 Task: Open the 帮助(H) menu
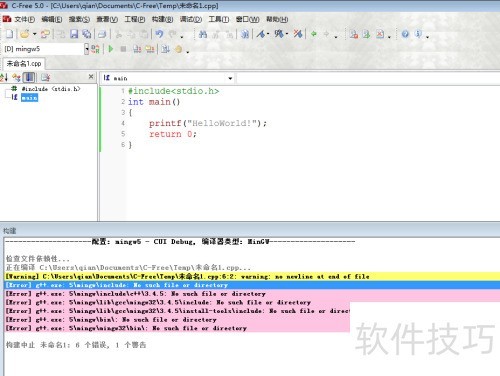(277, 19)
